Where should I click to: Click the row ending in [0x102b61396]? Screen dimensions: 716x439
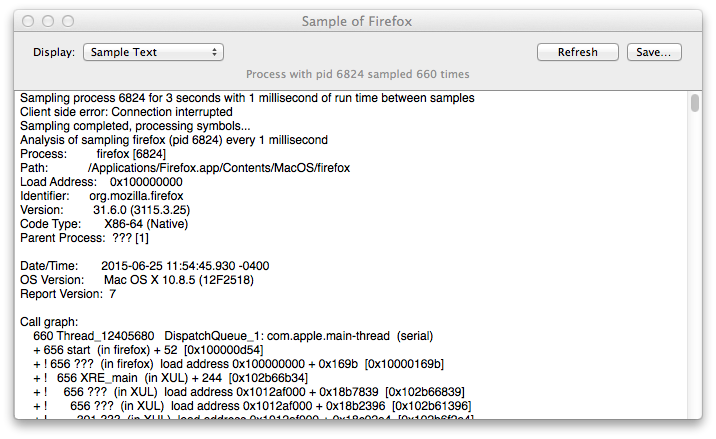(252, 406)
